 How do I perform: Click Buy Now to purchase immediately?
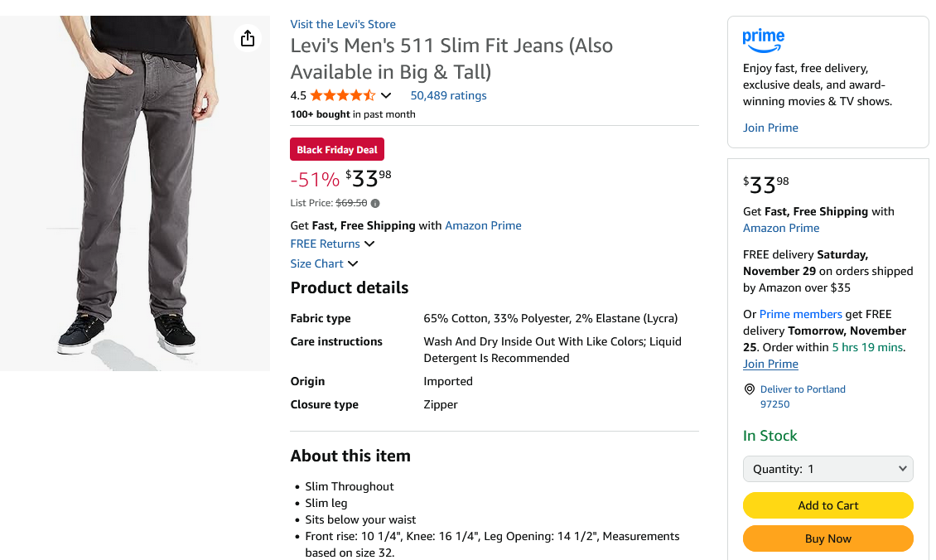tap(827, 538)
